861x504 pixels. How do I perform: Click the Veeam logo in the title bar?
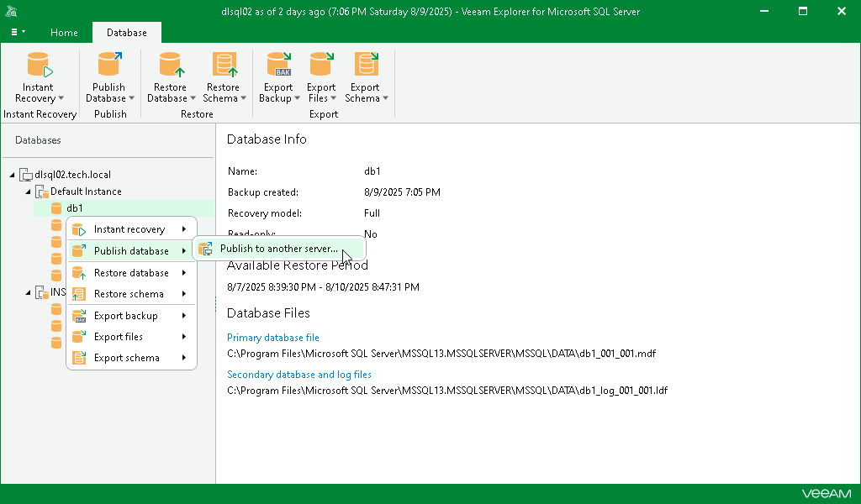click(x=12, y=11)
